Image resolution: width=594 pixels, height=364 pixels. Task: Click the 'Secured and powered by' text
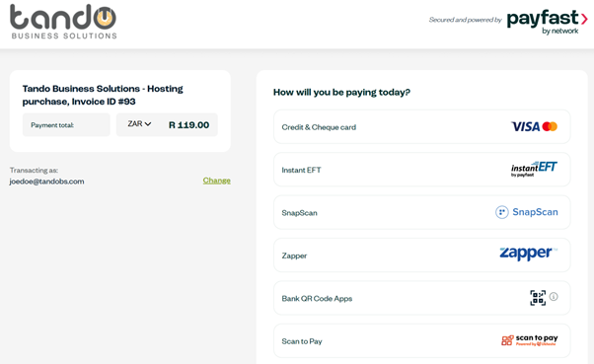pos(465,20)
